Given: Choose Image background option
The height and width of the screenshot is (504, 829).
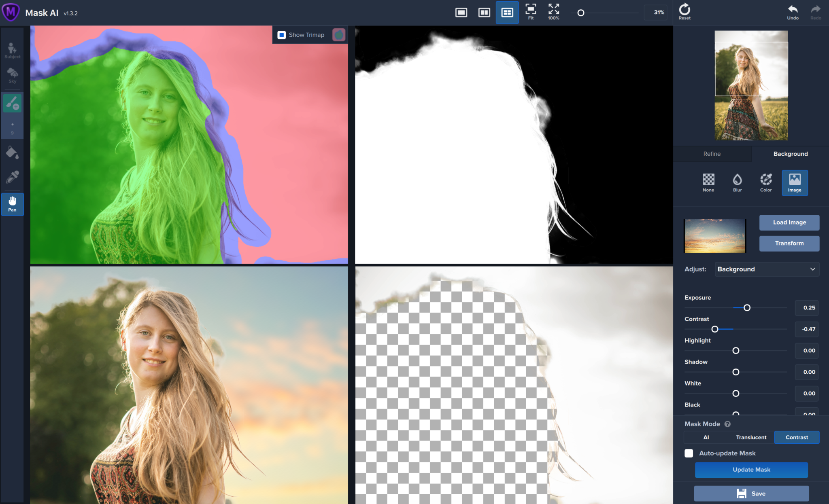Looking at the screenshot, I should point(795,183).
